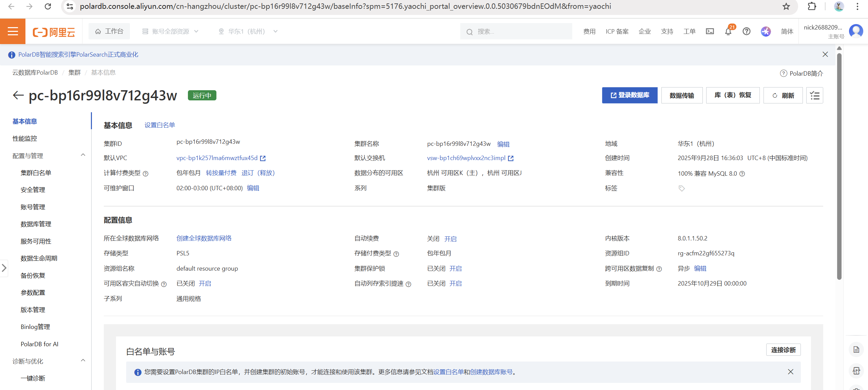Viewport: 868px width, 390px height.
Task: Click the site info icon in address bar
Action: [70, 6]
